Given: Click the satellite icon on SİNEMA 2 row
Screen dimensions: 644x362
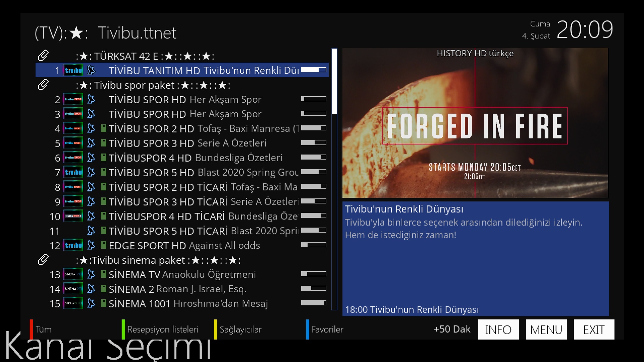Looking at the screenshot, I should pos(91,289).
